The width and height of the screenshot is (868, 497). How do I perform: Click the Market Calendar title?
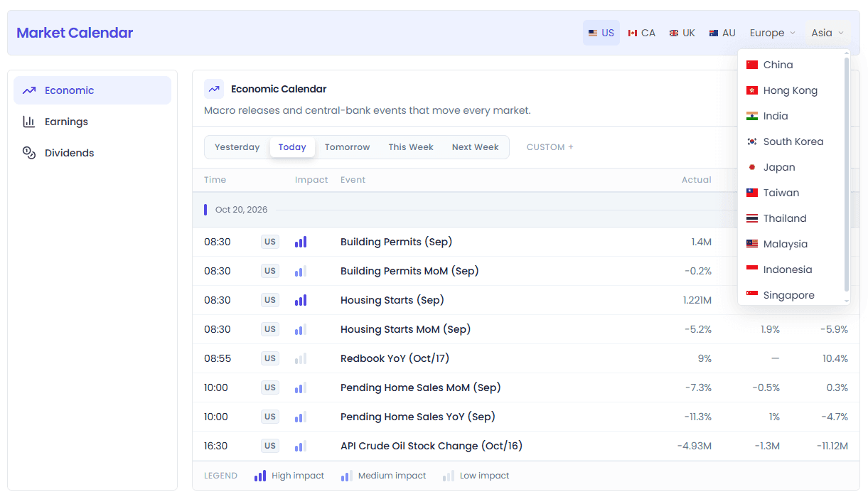click(x=75, y=33)
